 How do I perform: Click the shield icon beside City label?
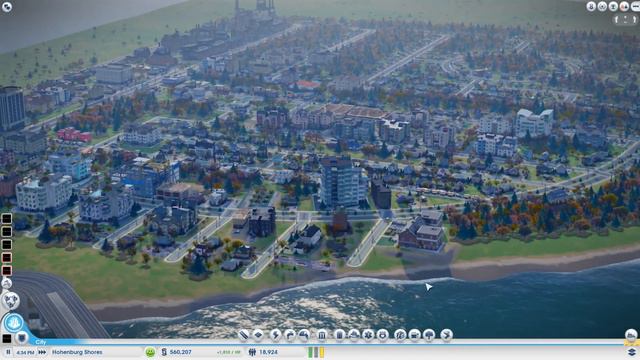22,338
